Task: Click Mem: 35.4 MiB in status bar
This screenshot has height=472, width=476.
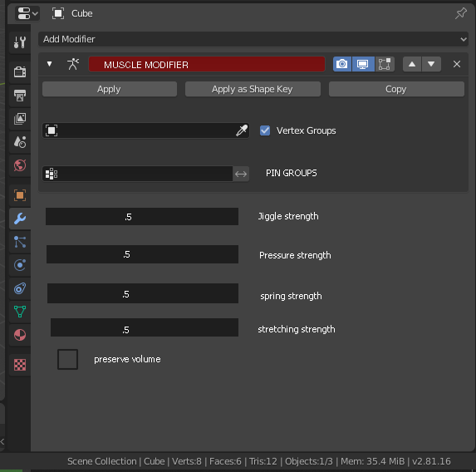Action: (372, 461)
